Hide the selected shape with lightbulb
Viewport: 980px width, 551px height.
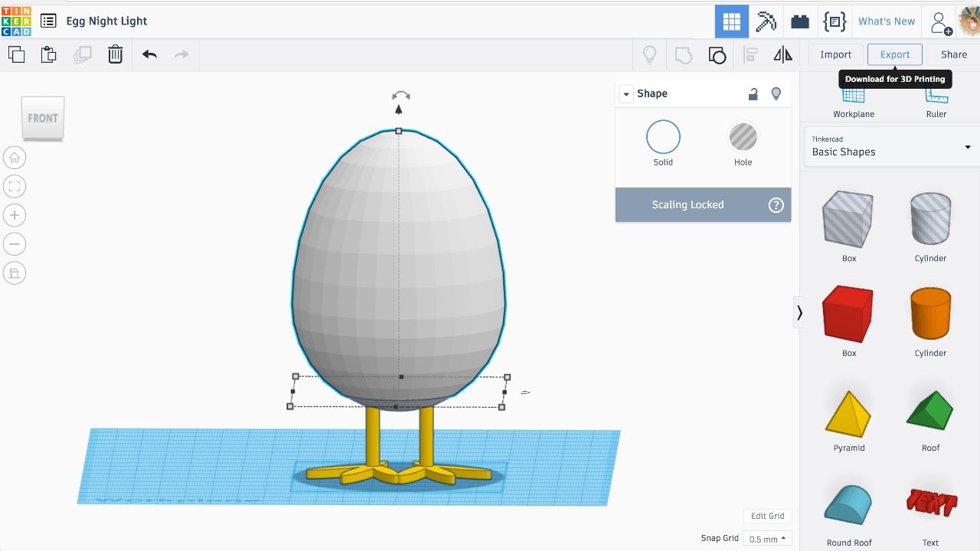(776, 93)
